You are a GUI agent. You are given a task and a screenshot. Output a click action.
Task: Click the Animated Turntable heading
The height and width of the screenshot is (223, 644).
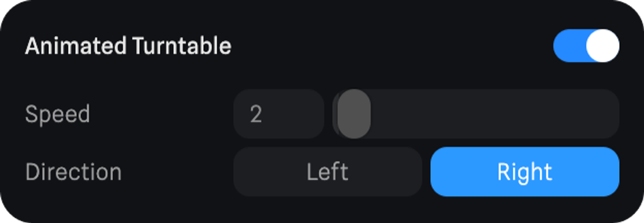click(x=128, y=46)
